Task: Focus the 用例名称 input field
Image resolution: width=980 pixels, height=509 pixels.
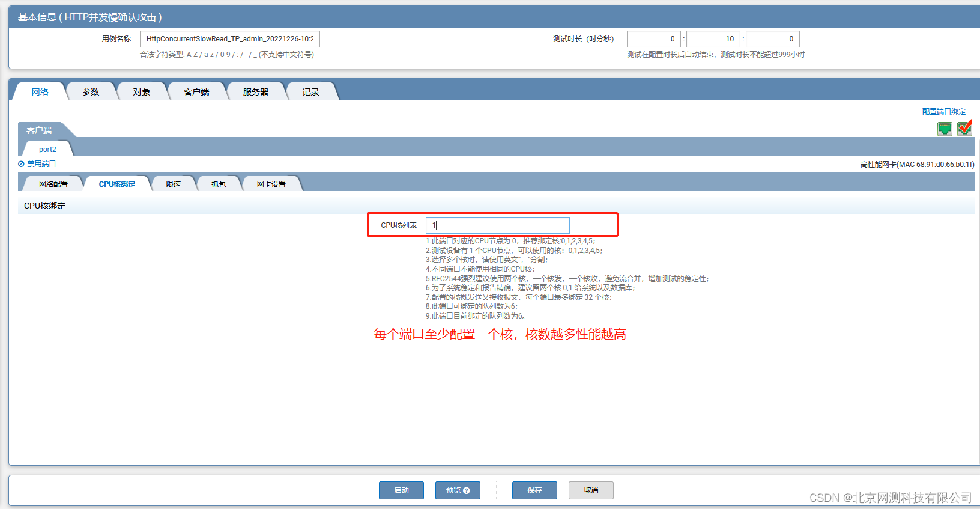Action: point(230,39)
